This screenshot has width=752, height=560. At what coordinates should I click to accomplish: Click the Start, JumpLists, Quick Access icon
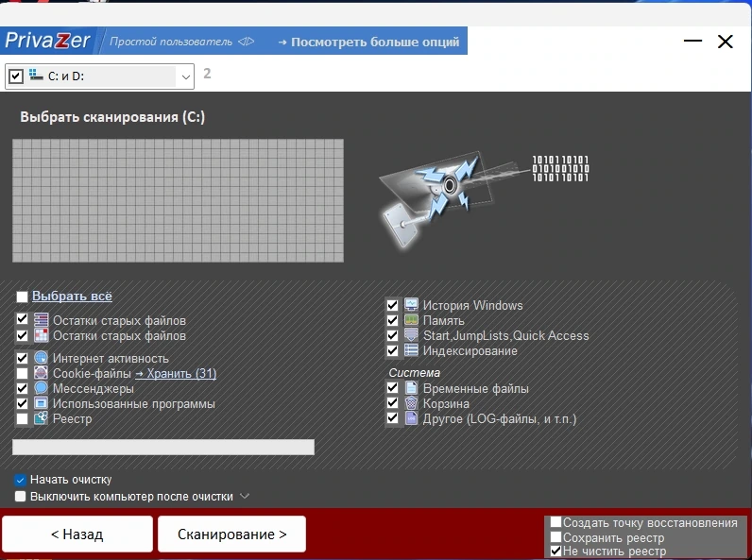click(412, 335)
